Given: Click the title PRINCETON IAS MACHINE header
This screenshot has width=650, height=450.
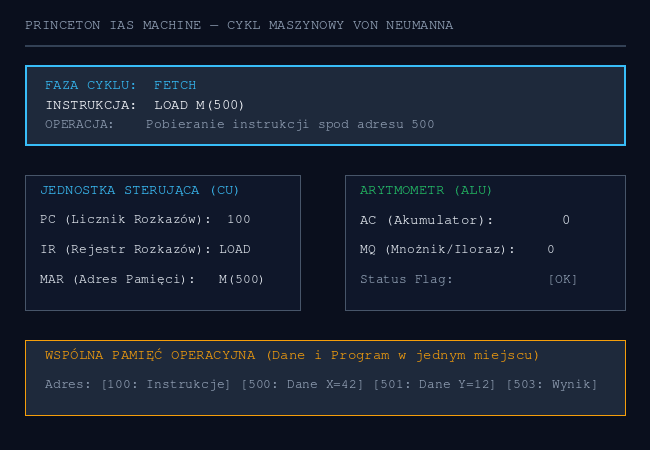Looking at the screenshot, I should [x=239, y=25].
